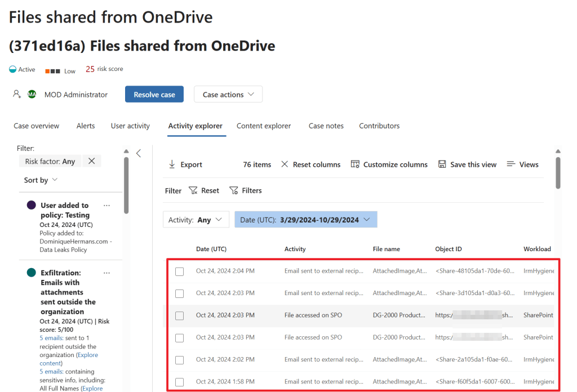Image resolution: width=577 pixels, height=392 pixels.
Task: Click the Reset filter icon
Action: click(x=193, y=190)
